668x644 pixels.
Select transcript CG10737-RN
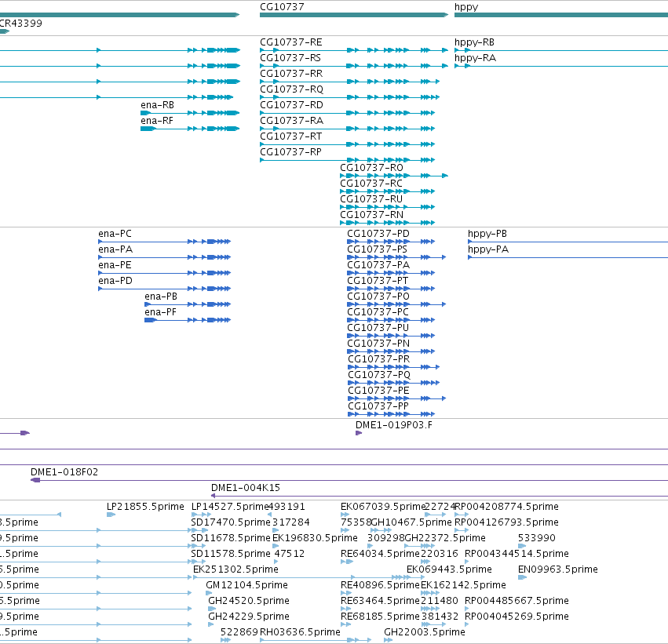click(x=371, y=215)
